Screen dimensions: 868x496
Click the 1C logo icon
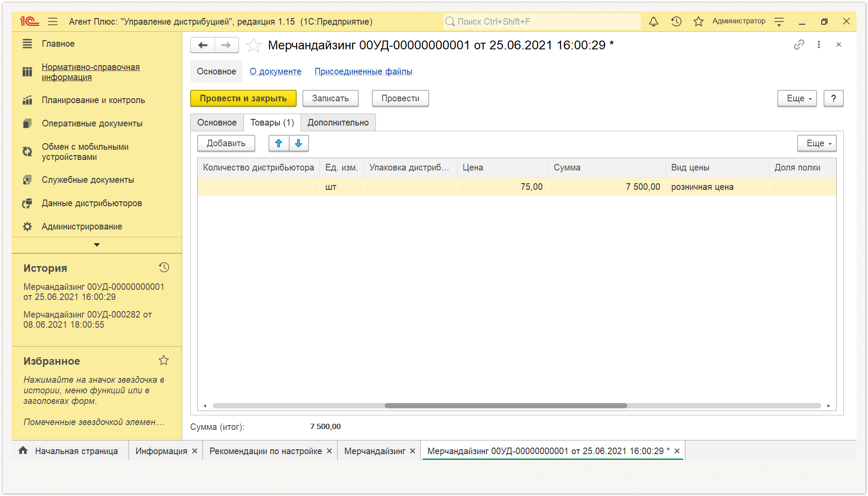click(x=29, y=21)
